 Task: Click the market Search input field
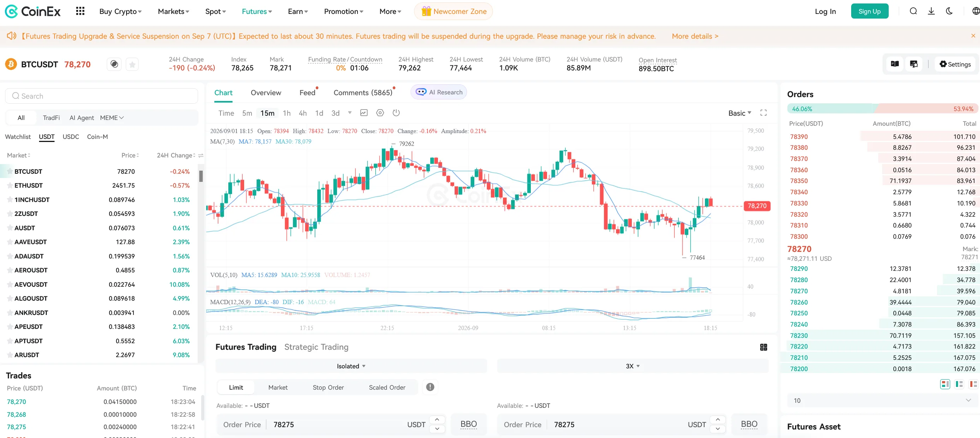pyautogui.click(x=101, y=96)
